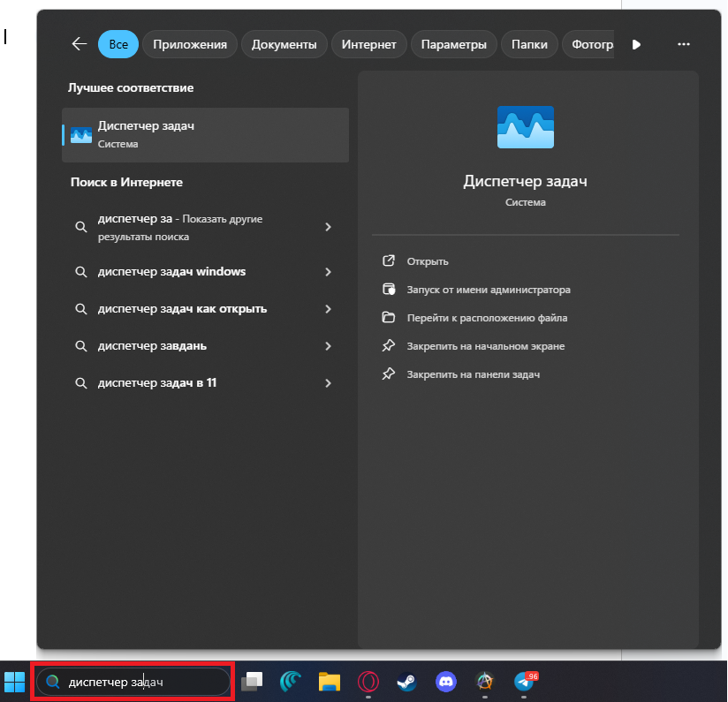The width and height of the screenshot is (728, 702).
Task: Click the Task View taskbar icon
Action: coord(253,682)
